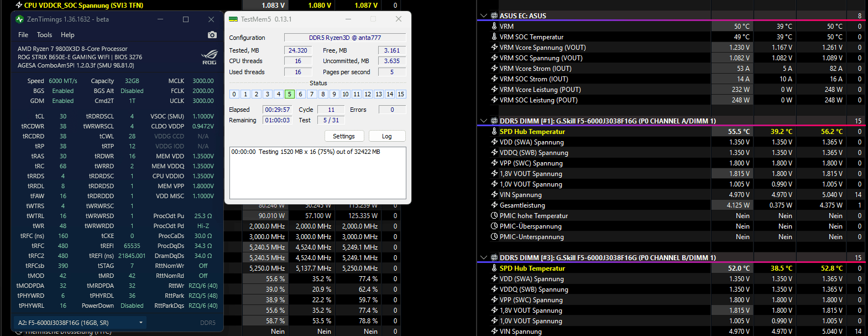This screenshot has width=868, height=336.
Task: Open the Tools menu in ZenTimings
Action: [x=45, y=35]
